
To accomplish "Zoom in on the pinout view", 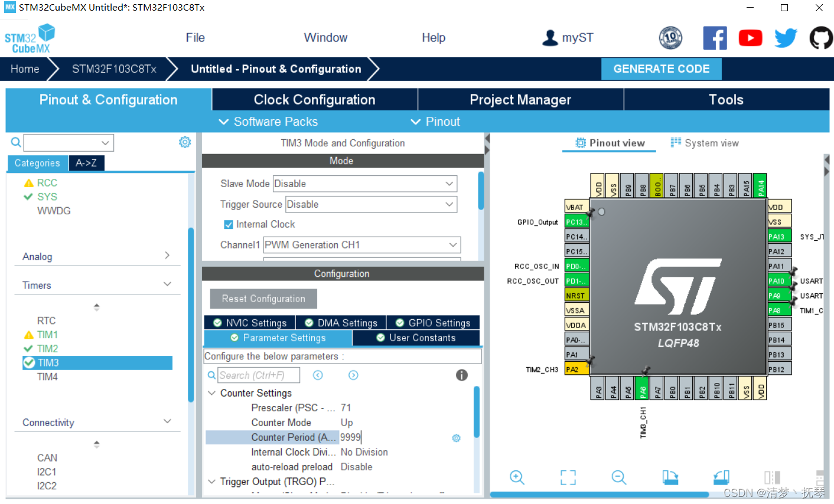I will coord(517,477).
